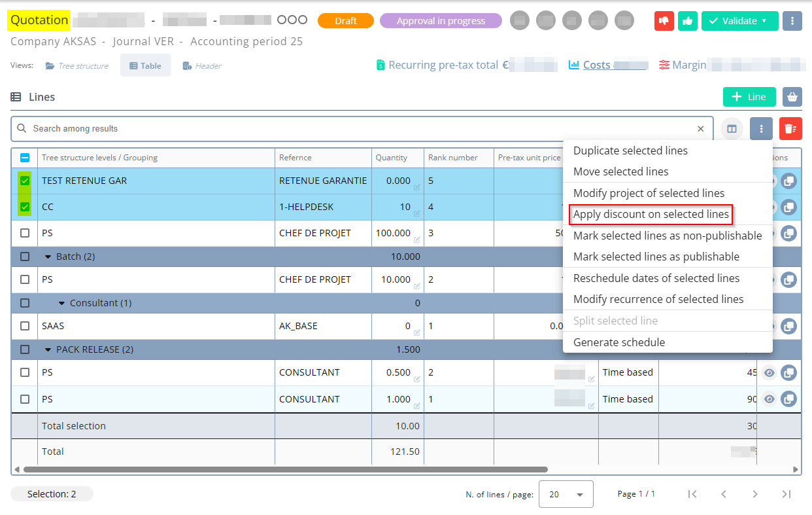The image size is (812, 515).
Task: Uncheck the TEST RETENUE GAR row checkbox
Action: (25, 181)
